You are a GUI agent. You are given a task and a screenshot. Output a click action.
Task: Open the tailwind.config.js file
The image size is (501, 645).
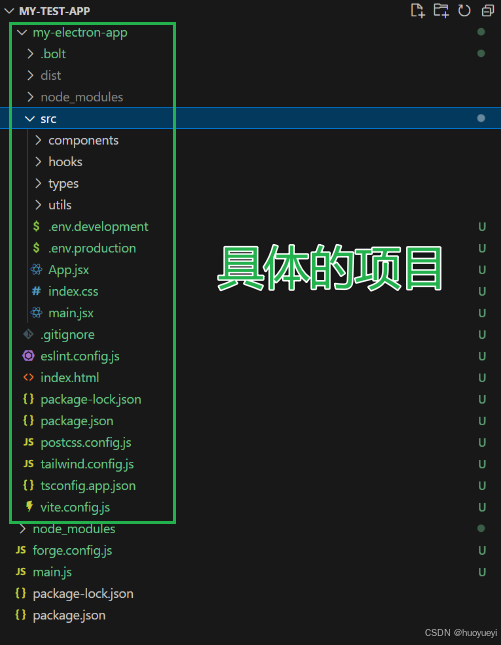click(x=87, y=464)
